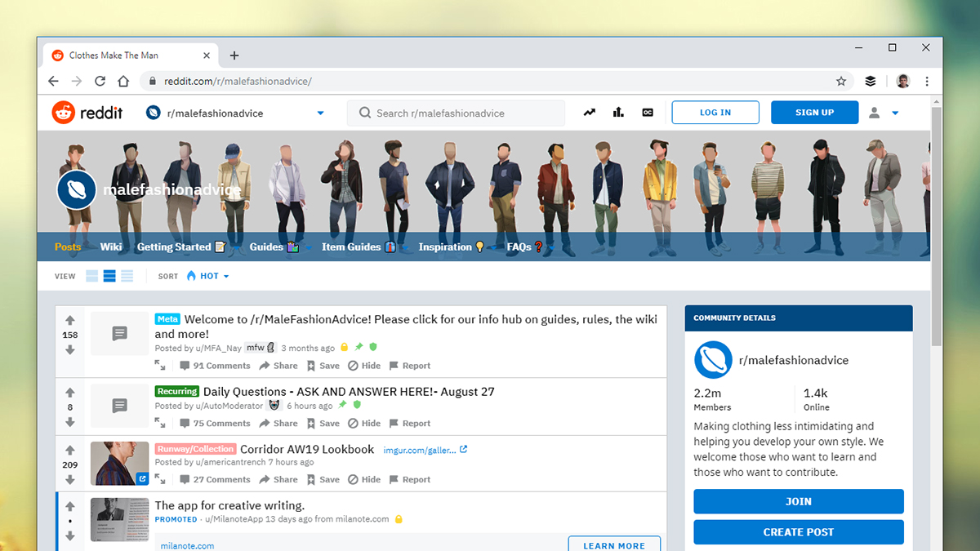Open 91 Comments on the Welcome post
Image resolution: width=980 pixels, height=551 pixels.
click(x=215, y=366)
